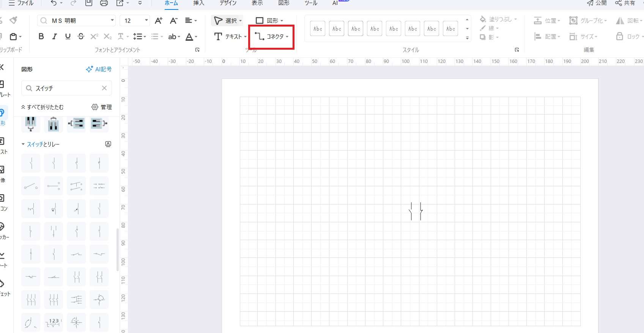This screenshot has width=644, height=333.
Task: Click the Undo arrow icon
Action: [54, 3]
